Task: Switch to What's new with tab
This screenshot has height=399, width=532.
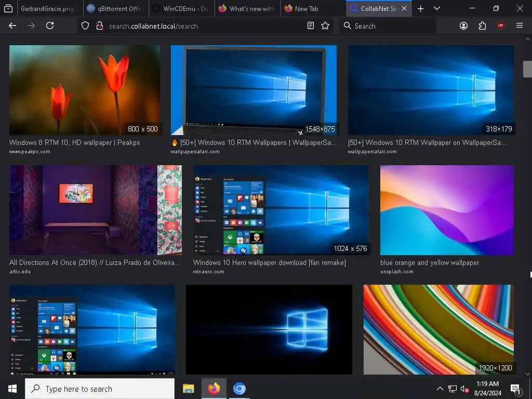Action: tap(247, 9)
